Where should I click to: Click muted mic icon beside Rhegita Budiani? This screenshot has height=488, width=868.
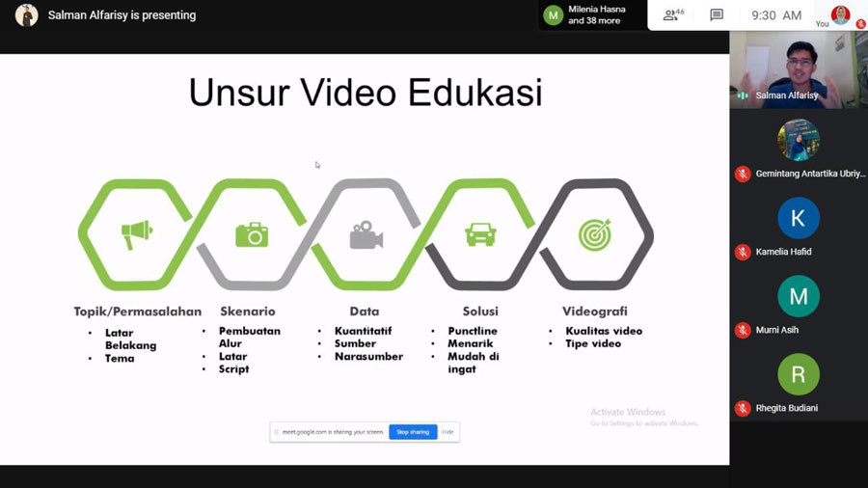(x=743, y=408)
